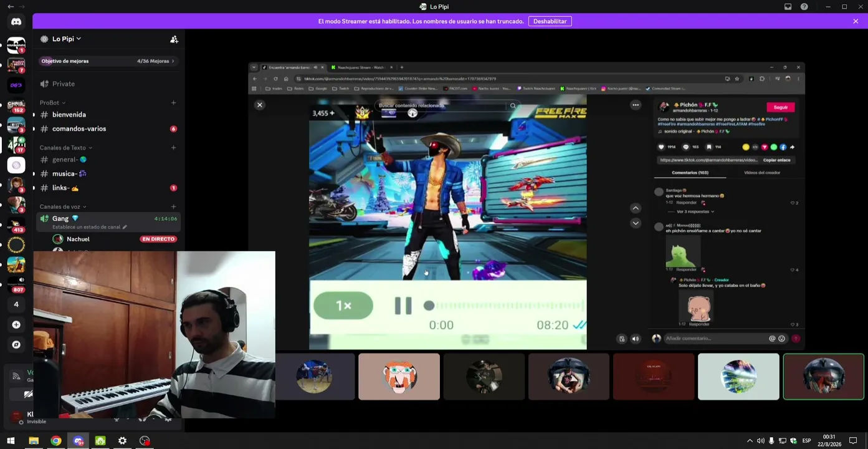
Task: Expand 'Ver 3 respuestas' under Santiago's comment
Action: pos(695,211)
